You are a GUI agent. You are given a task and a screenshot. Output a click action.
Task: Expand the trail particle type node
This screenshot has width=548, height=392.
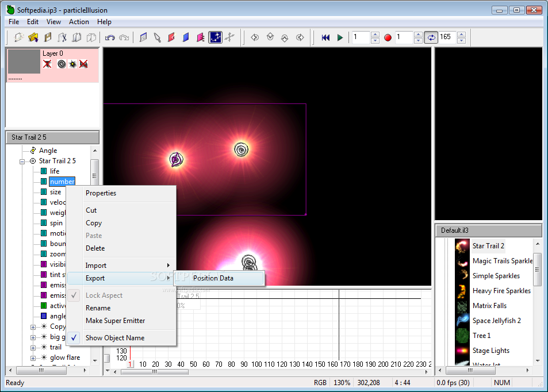click(x=33, y=348)
